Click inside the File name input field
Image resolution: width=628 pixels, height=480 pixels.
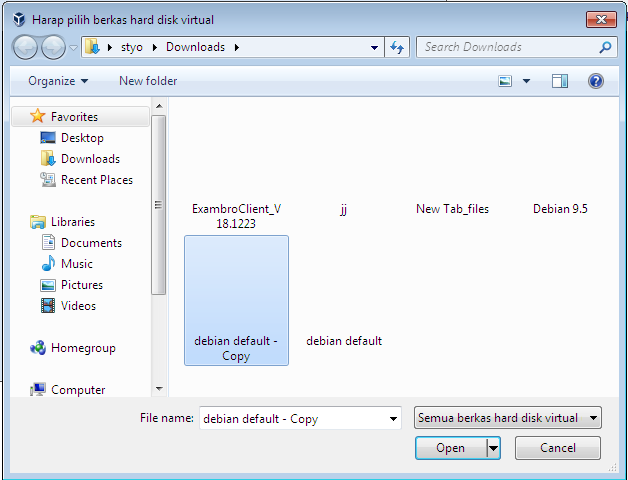pyautogui.click(x=293, y=419)
